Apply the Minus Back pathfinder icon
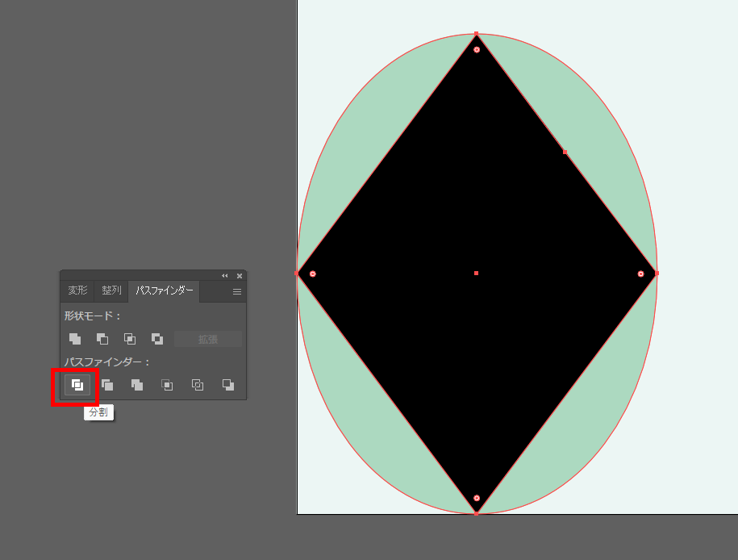The image size is (738, 560). (228, 385)
